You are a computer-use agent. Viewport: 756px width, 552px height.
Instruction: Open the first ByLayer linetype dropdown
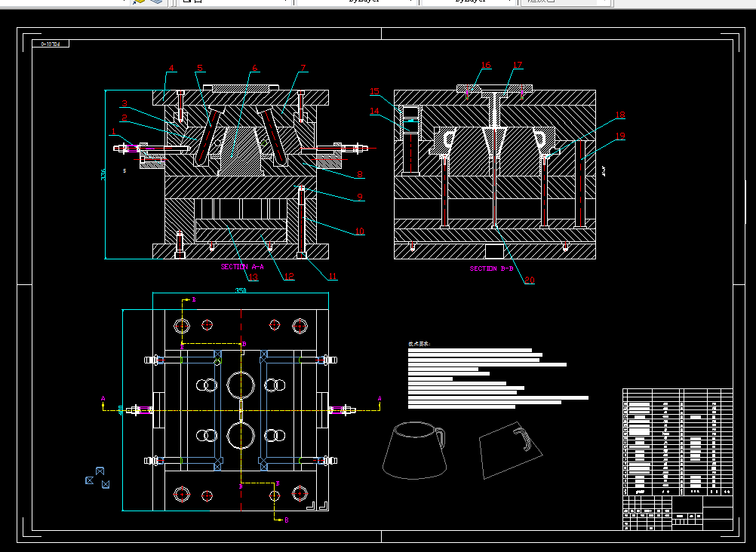(357, 2)
